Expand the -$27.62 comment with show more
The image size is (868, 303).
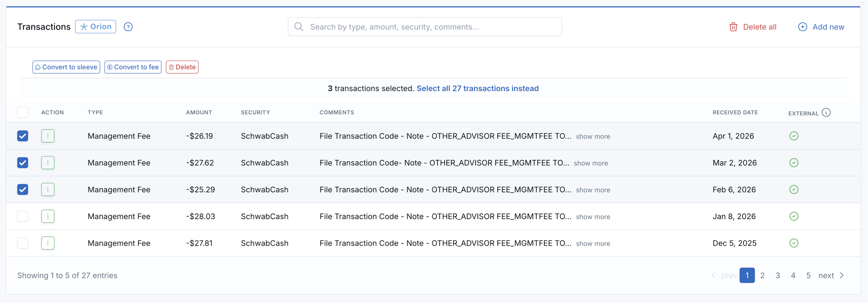tap(591, 163)
